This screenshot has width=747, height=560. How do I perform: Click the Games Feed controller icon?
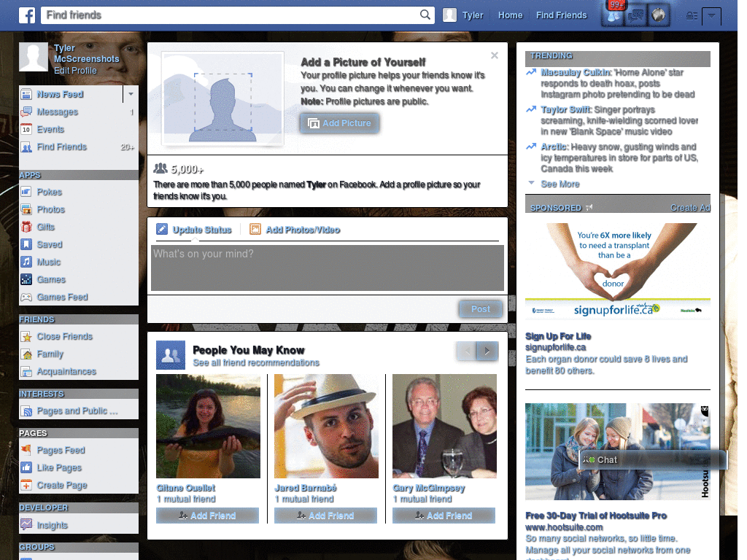click(x=27, y=297)
